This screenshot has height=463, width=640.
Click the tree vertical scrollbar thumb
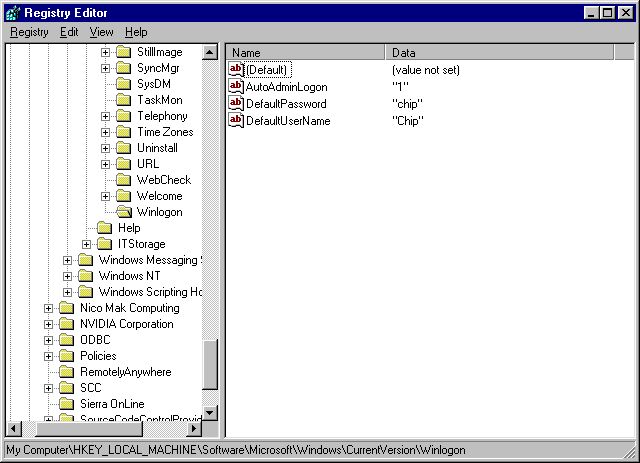pyautogui.click(x=210, y=365)
